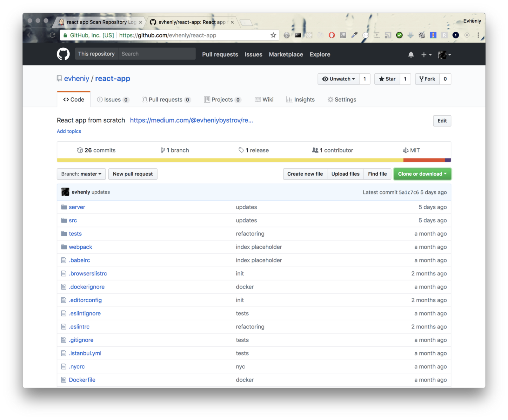Toggle the Star button for react-app

pos(387,79)
